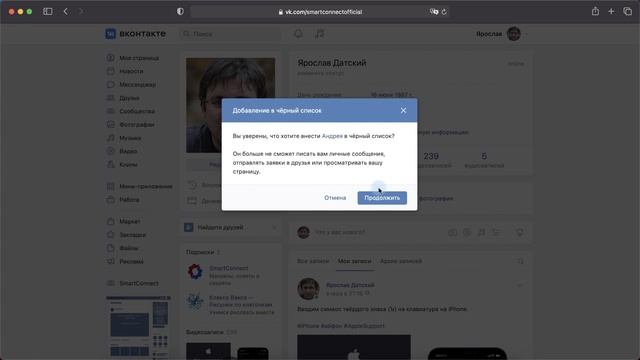Attach music via note icon in post box
Screen dimensions: 640x360
pos(482,232)
